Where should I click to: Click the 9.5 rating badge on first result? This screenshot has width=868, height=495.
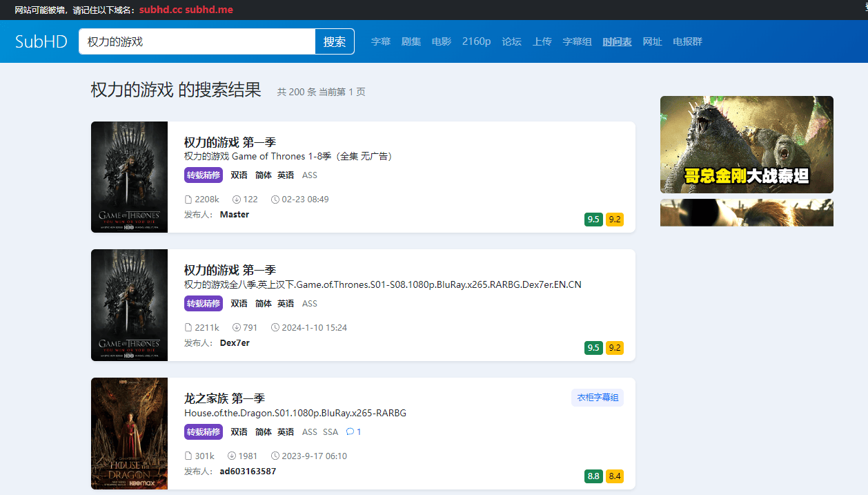[593, 219]
